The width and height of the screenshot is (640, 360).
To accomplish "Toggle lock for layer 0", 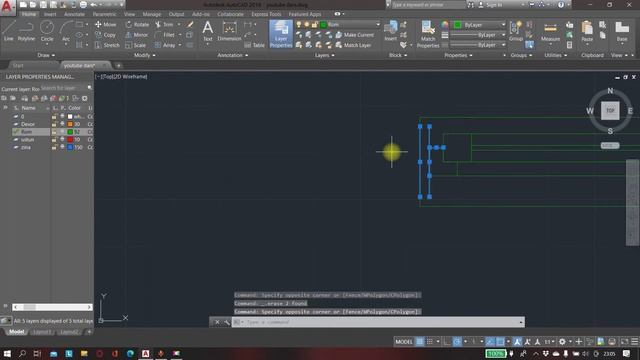I will [54, 116].
